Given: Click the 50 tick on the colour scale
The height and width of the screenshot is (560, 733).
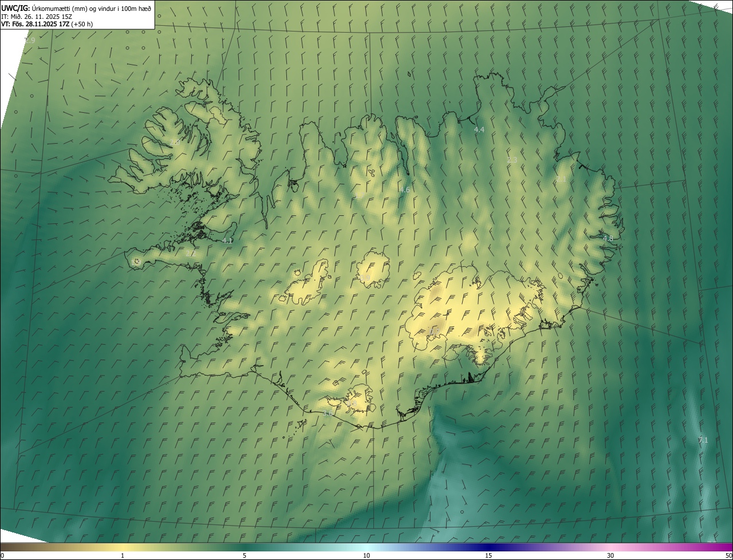Looking at the screenshot, I should [x=728, y=556].
